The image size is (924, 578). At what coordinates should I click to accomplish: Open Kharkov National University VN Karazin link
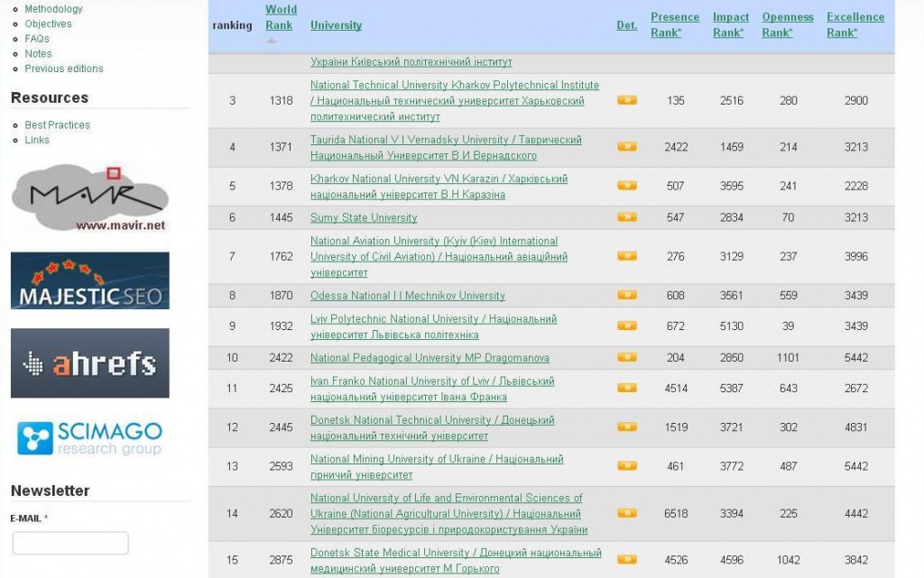tap(439, 186)
